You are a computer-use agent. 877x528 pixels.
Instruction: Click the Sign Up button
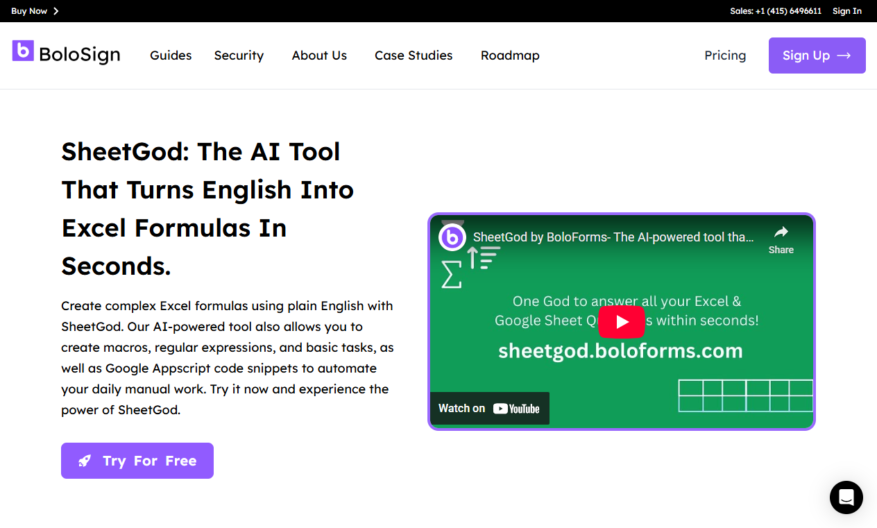817,55
